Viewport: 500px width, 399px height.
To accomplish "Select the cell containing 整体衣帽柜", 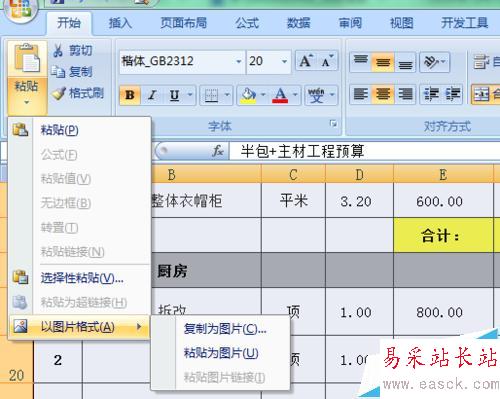I will click(x=206, y=201).
